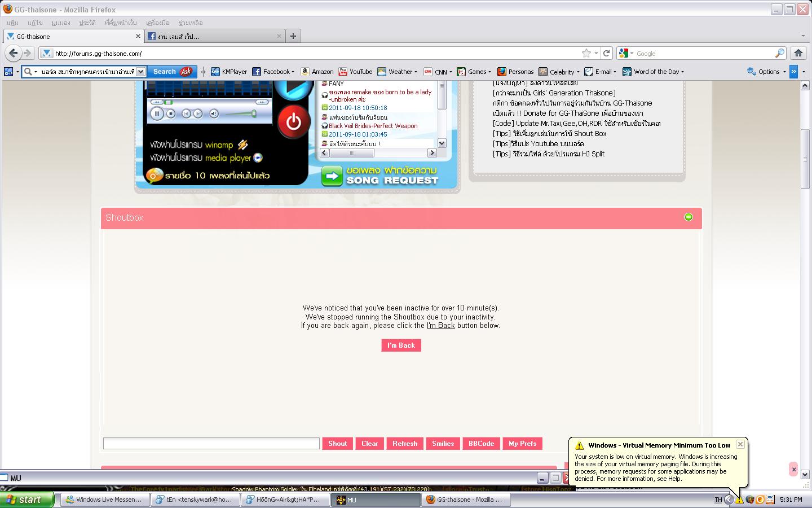Open YouTube from the toolbar
812x508 pixels.
(355, 72)
